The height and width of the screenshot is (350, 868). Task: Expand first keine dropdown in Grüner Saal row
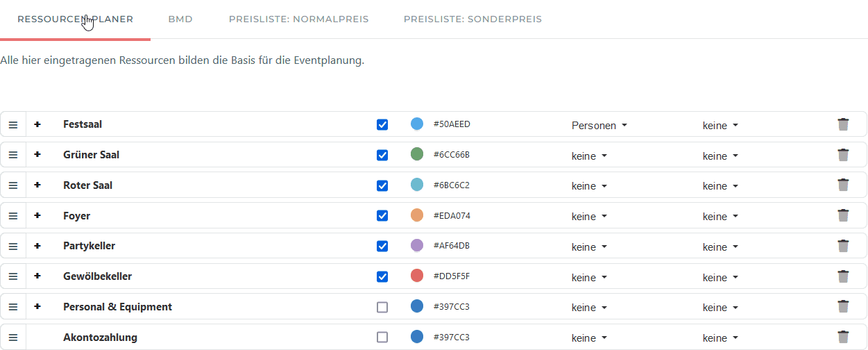pyautogui.click(x=589, y=156)
